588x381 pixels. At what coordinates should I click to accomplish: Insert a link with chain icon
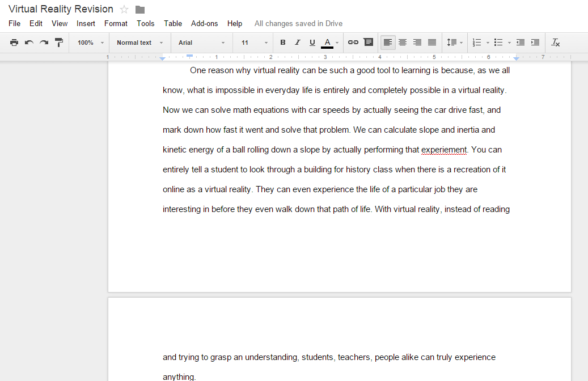point(353,43)
